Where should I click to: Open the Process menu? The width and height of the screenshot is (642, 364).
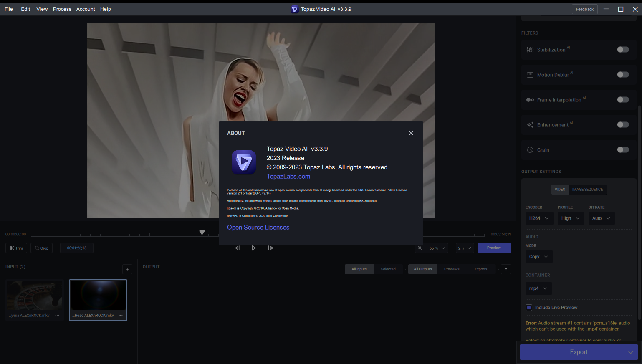click(x=62, y=9)
